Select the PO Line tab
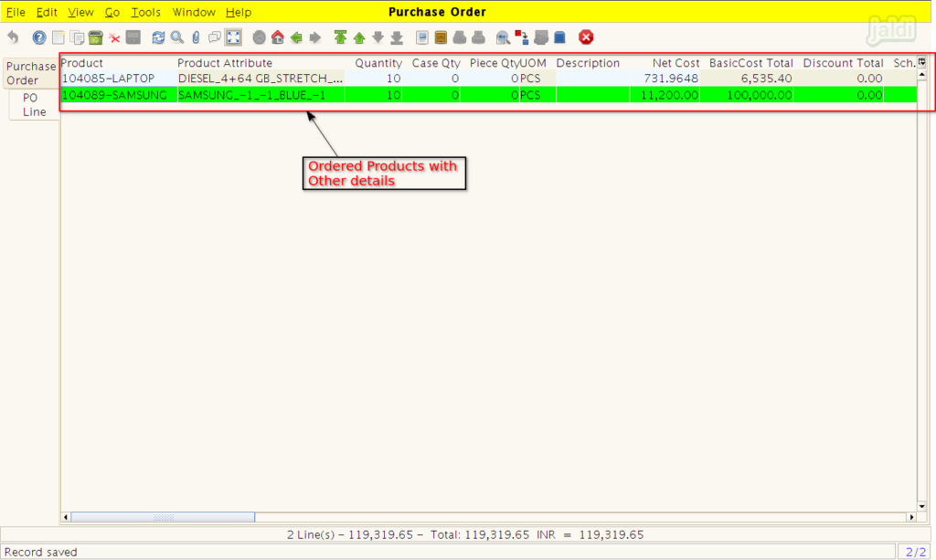This screenshot has height=560, width=936. [x=34, y=104]
